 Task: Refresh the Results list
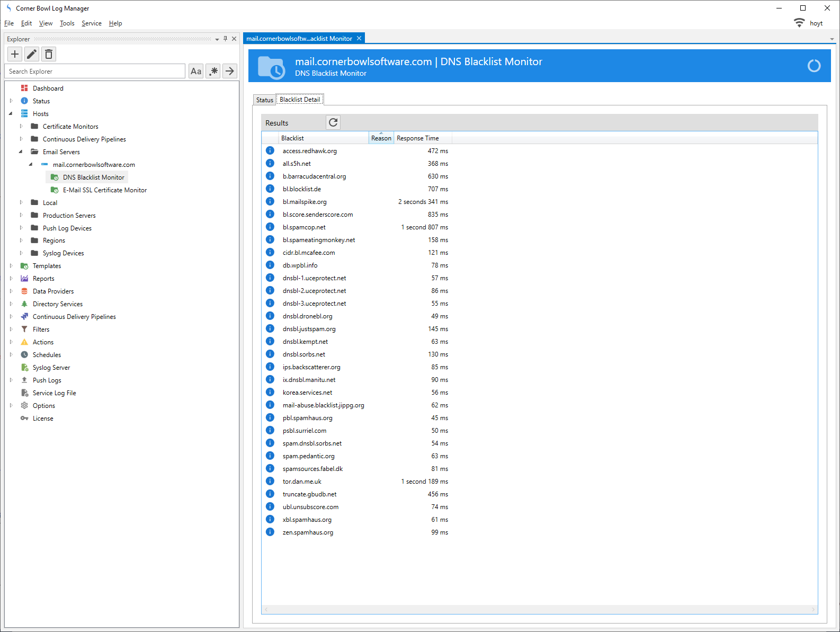tap(333, 122)
